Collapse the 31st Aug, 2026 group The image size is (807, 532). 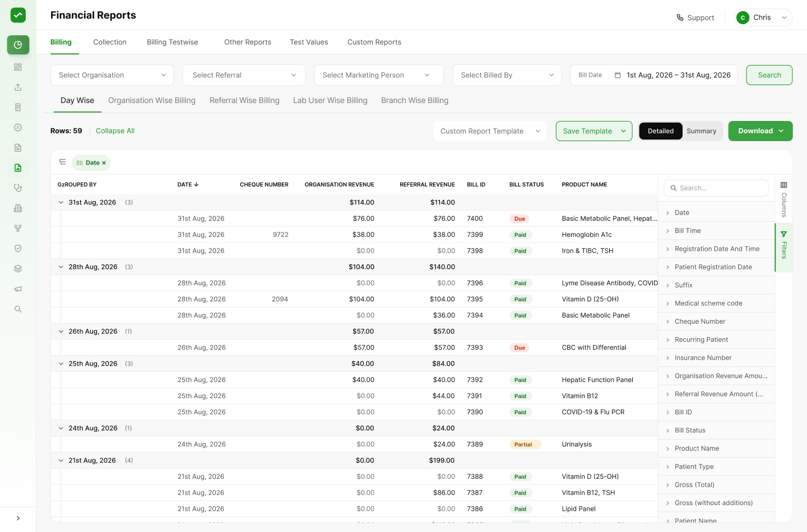pyautogui.click(x=61, y=203)
